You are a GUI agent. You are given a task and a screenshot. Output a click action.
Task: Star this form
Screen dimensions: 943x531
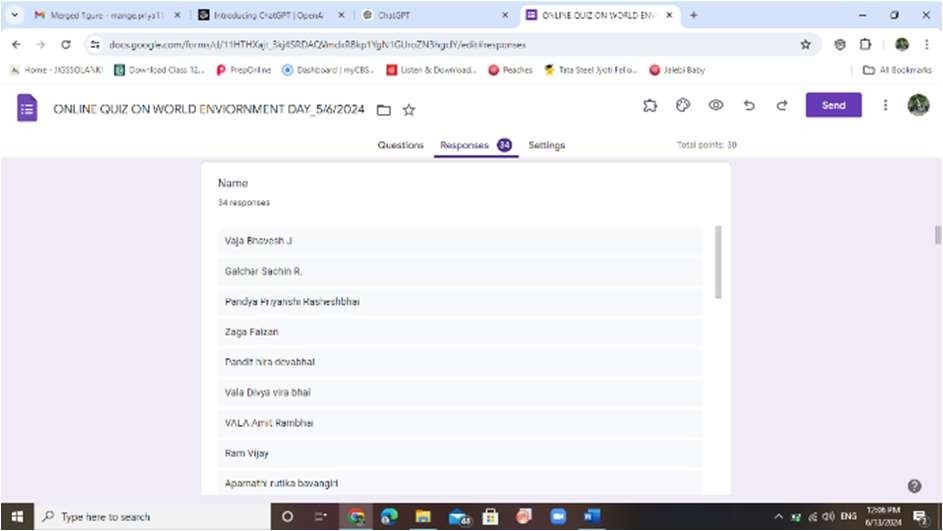[409, 110]
